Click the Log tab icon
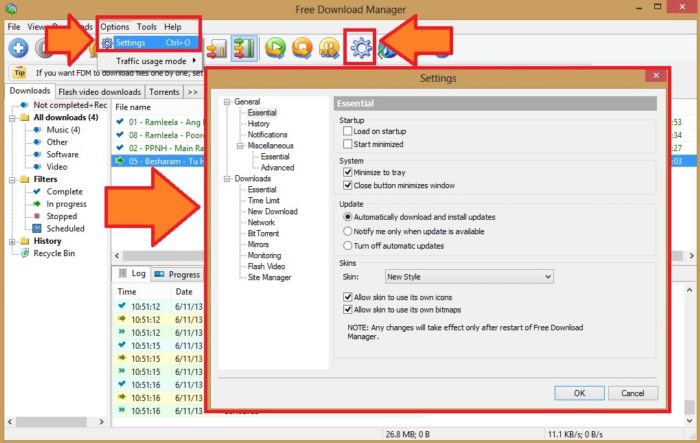This screenshot has width=700, height=443. coord(122,273)
